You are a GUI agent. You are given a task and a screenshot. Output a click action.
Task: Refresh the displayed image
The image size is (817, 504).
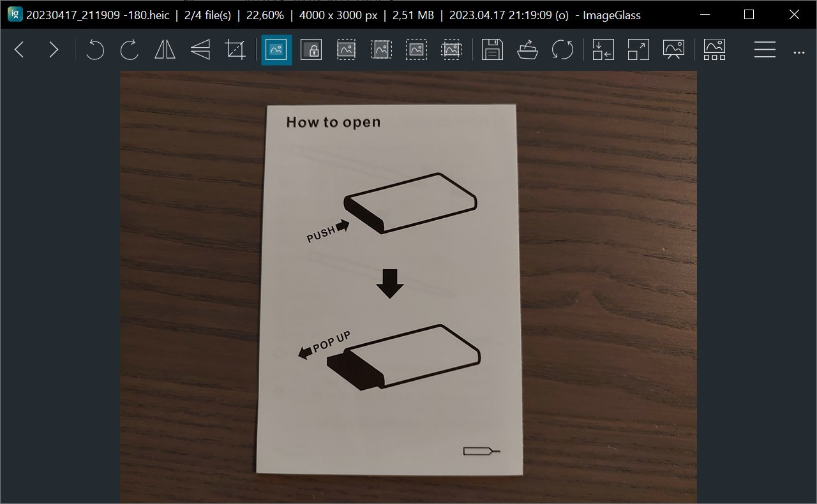(x=563, y=50)
